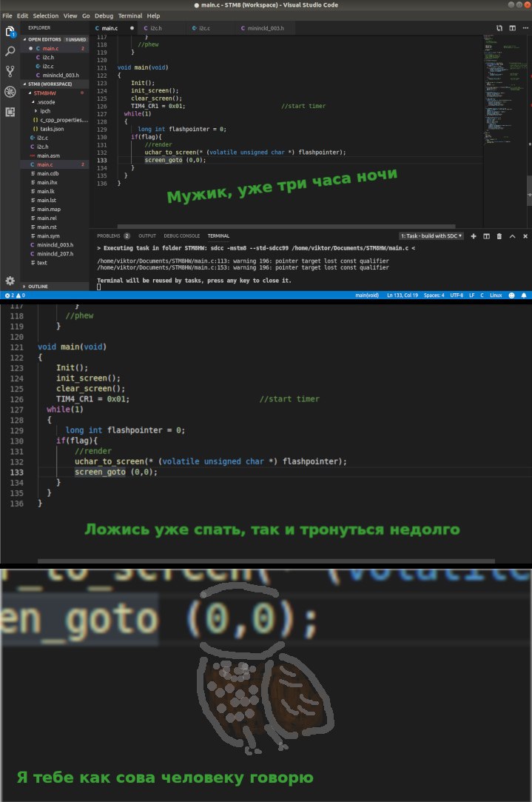Open the Extensions view

[x=10, y=112]
